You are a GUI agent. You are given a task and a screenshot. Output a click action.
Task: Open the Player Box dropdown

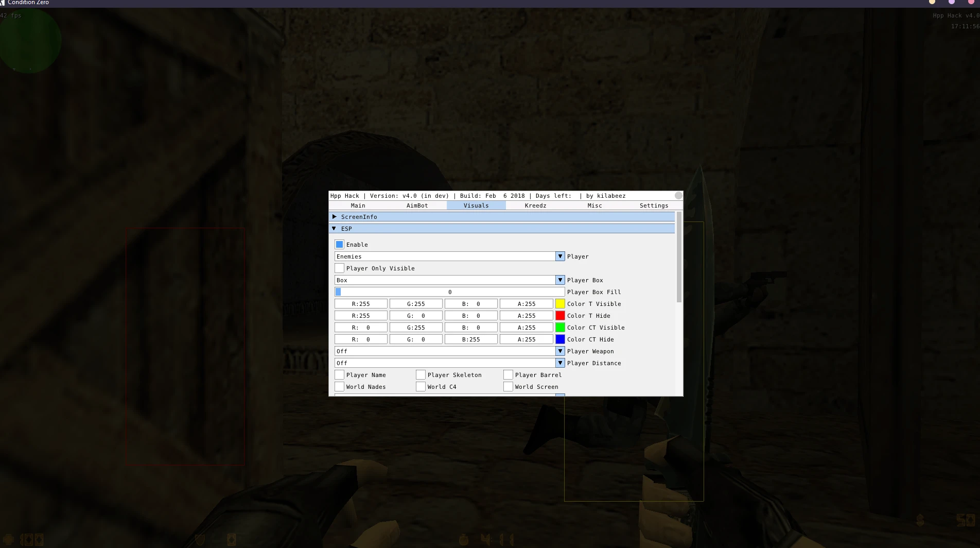pos(450,280)
